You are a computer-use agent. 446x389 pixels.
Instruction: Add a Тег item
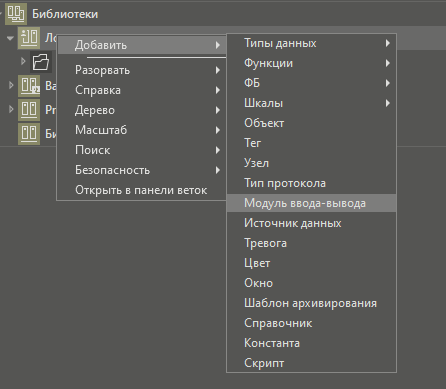(x=311, y=143)
